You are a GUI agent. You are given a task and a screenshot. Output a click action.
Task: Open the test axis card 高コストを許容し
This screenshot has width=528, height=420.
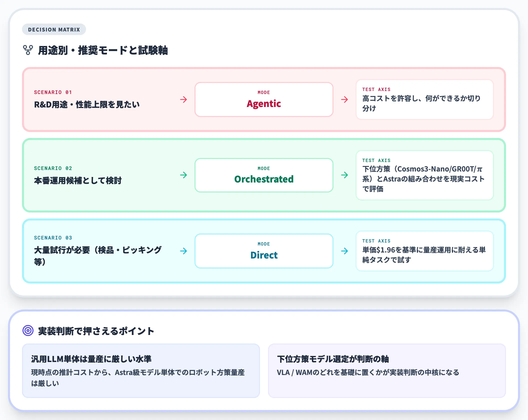point(424,99)
